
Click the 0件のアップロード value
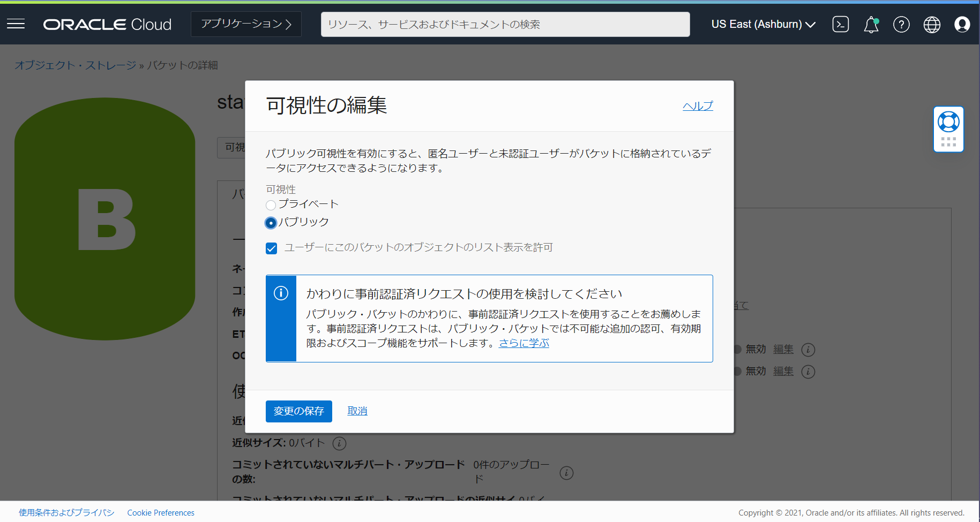point(511,472)
